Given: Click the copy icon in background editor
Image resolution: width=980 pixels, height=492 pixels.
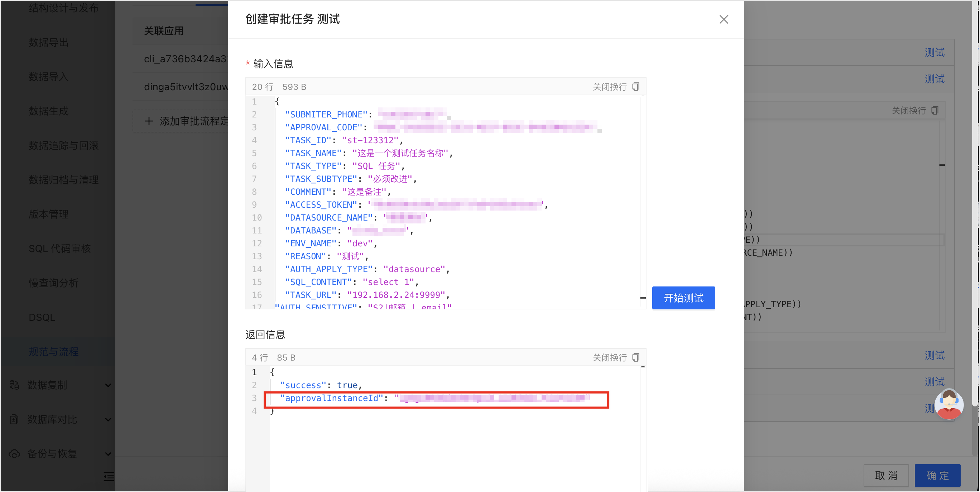Looking at the screenshot, I should pyautogui.click(x=935, y=111).
